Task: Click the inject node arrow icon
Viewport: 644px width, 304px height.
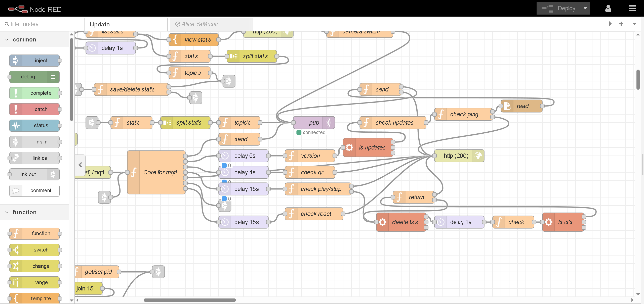Action: click(x=16, y=61)
